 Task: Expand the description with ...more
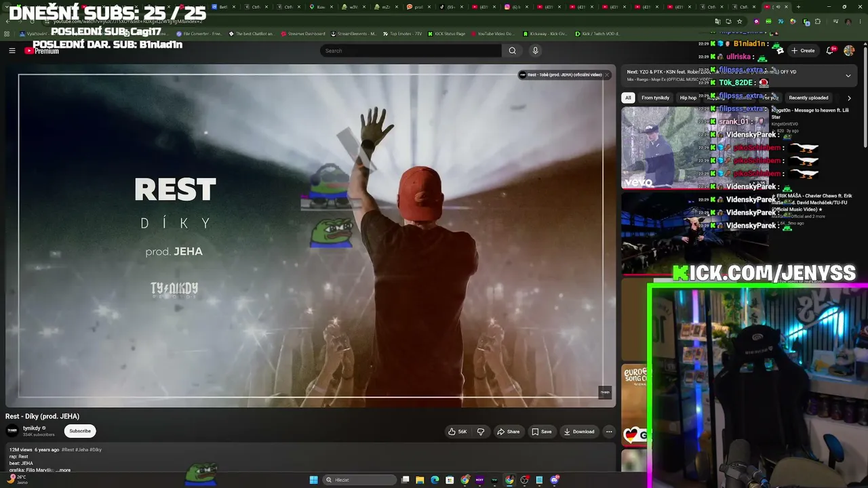(x=63, y=470)
